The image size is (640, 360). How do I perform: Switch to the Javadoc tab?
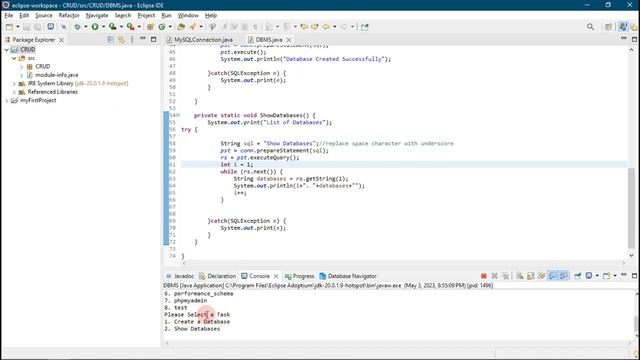coord(180,276)
